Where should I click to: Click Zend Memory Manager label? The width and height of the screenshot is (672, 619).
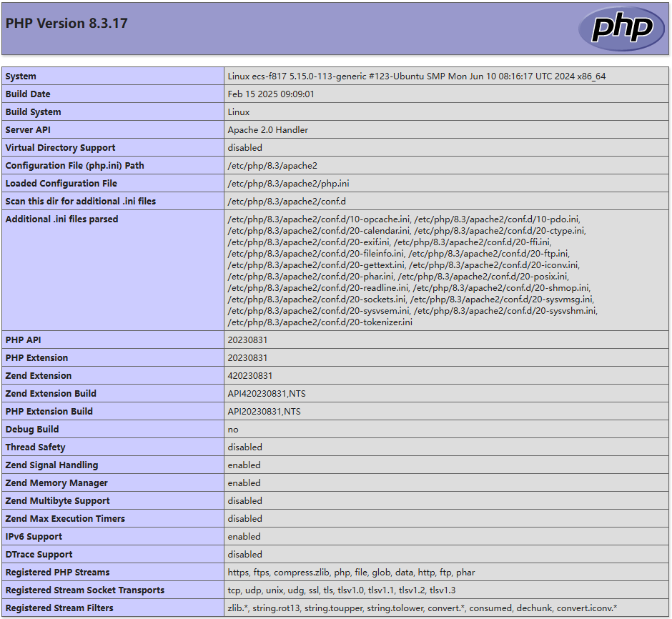[56, 483]
